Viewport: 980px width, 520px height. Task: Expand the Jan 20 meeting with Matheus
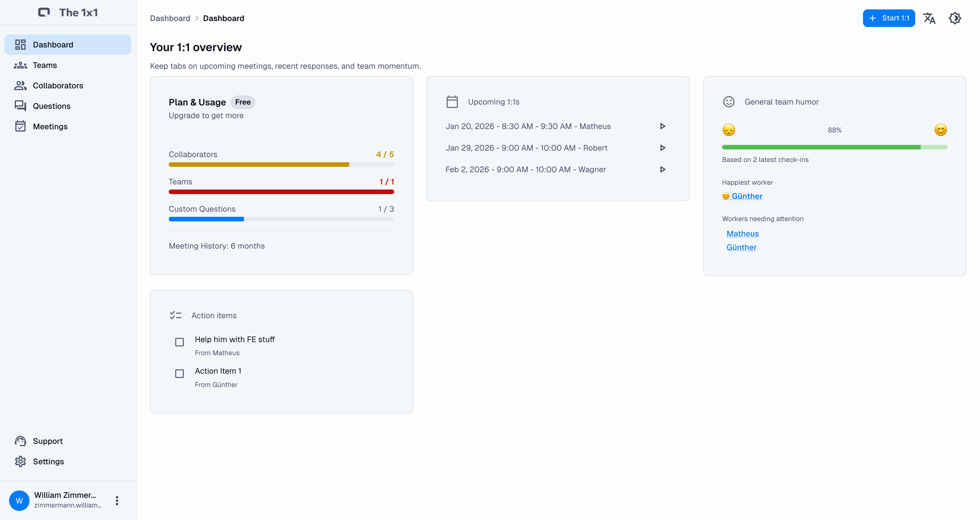(663, 126)
